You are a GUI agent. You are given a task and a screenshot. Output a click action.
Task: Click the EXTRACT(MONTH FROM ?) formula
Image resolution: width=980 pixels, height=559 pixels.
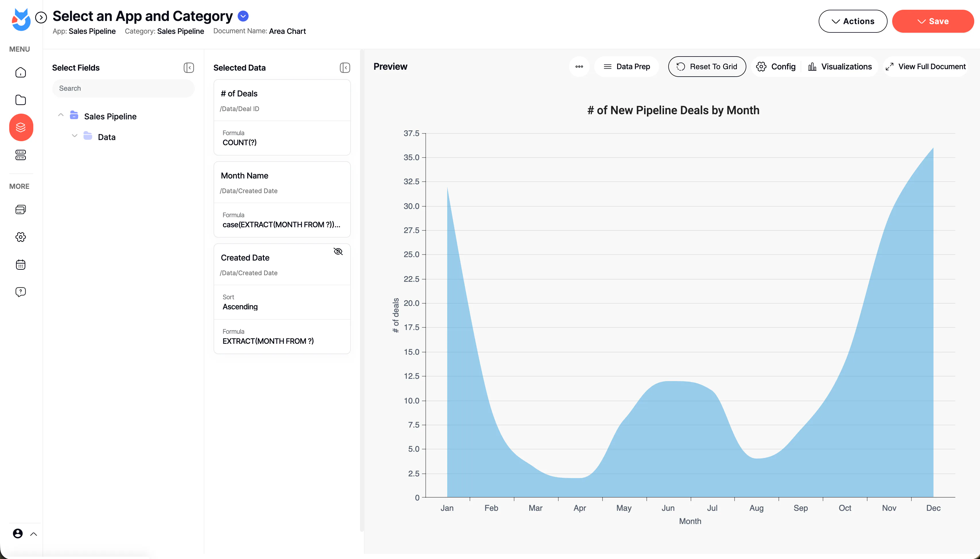click(268, 341)
